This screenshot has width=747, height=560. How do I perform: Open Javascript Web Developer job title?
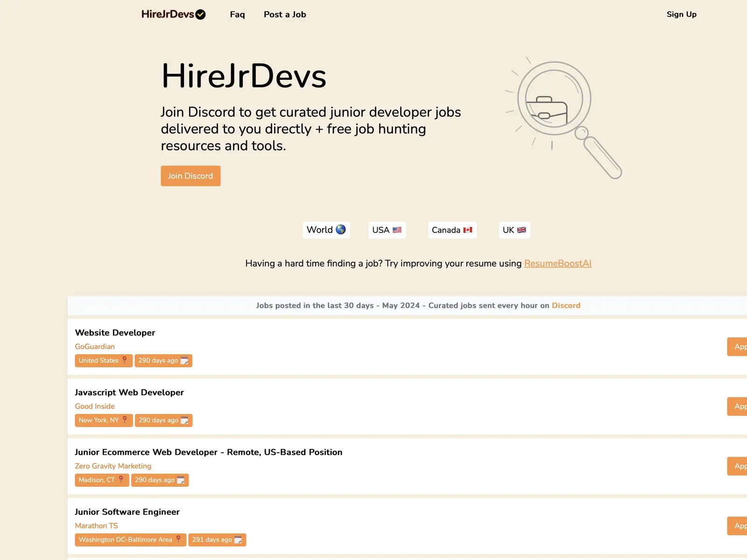point(129,392)
